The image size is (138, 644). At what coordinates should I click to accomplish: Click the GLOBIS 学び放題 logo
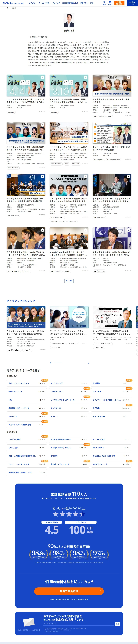coord(13,3)
